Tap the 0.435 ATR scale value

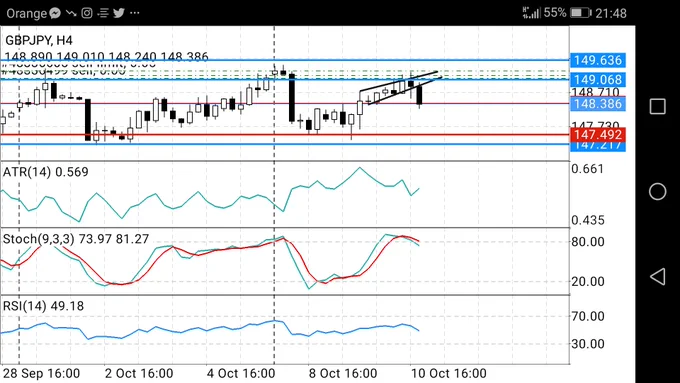point(588,220)
